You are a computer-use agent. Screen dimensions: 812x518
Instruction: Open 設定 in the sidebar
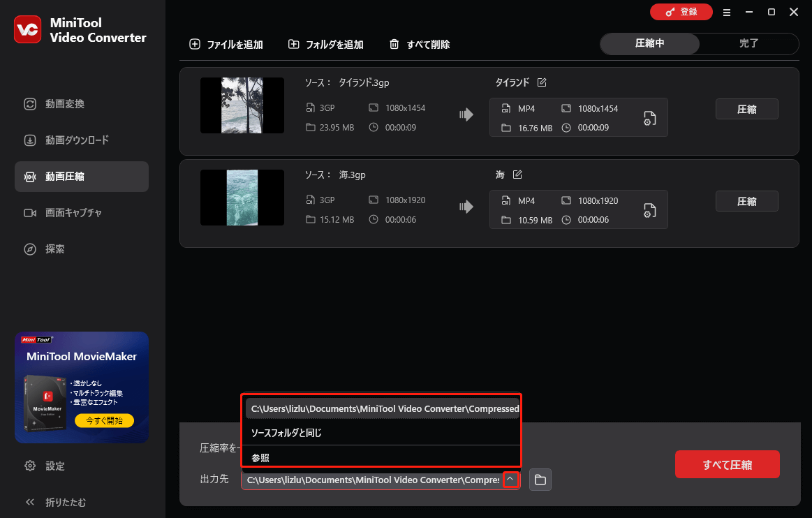[45, 466]
